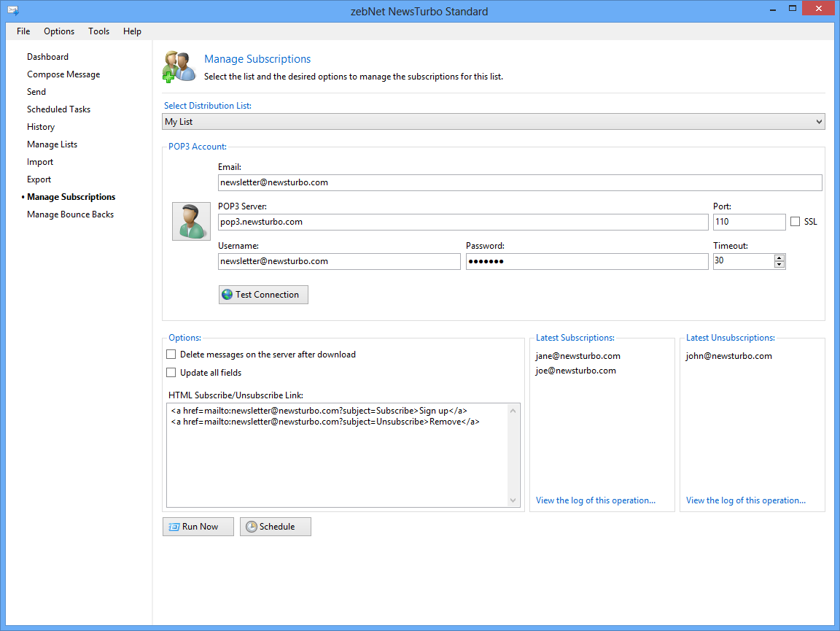Maximize the NewsTurbo window
The width and height of the screenshot is (840, 631).
point(793,9)
